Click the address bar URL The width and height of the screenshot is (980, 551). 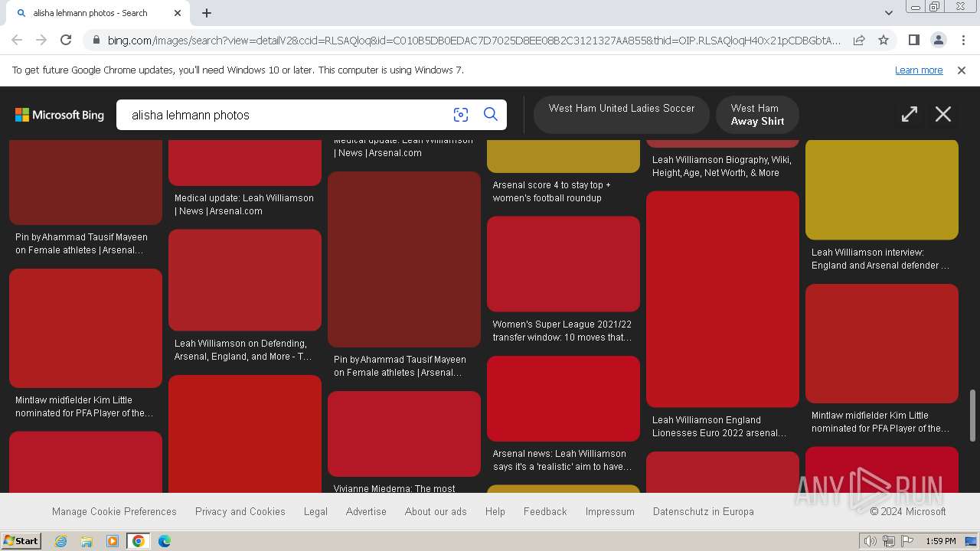473,40
